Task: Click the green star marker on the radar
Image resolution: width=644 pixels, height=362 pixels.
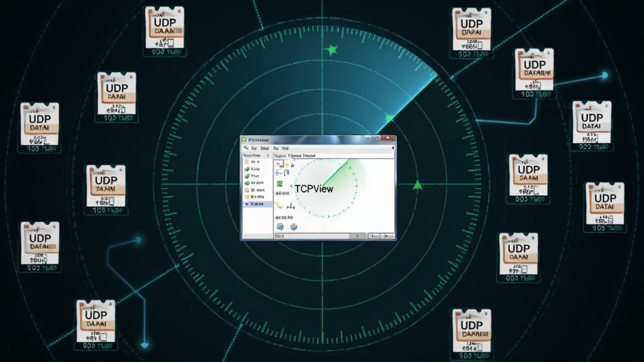Action: 331,50
